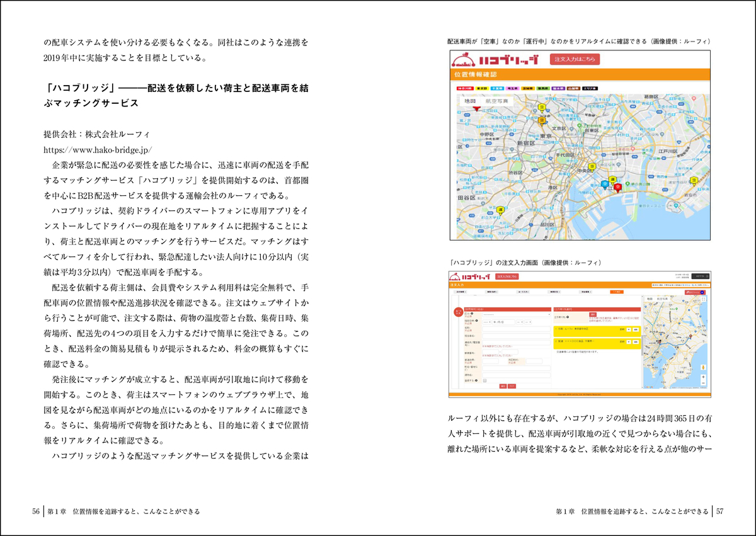
Task: Click the 名称 text input field
Action: (x=517, y=329)
